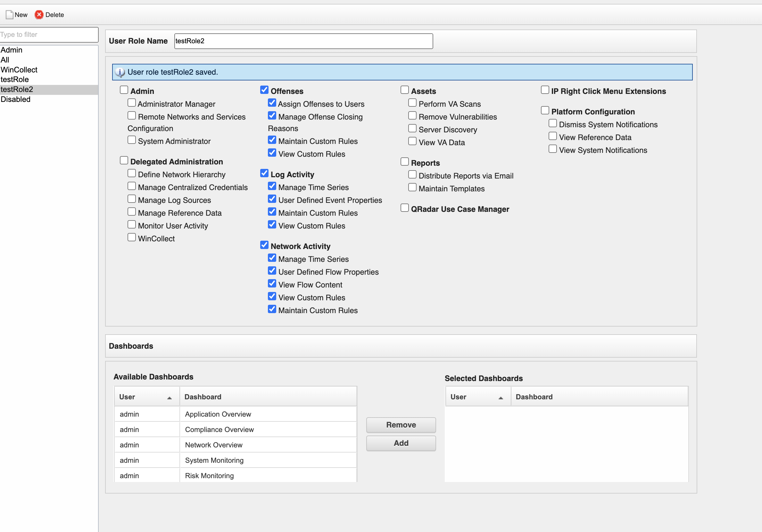Screen dimensions: 762x532
Task: Select the Admin role in list
Action: click(49, 50)
